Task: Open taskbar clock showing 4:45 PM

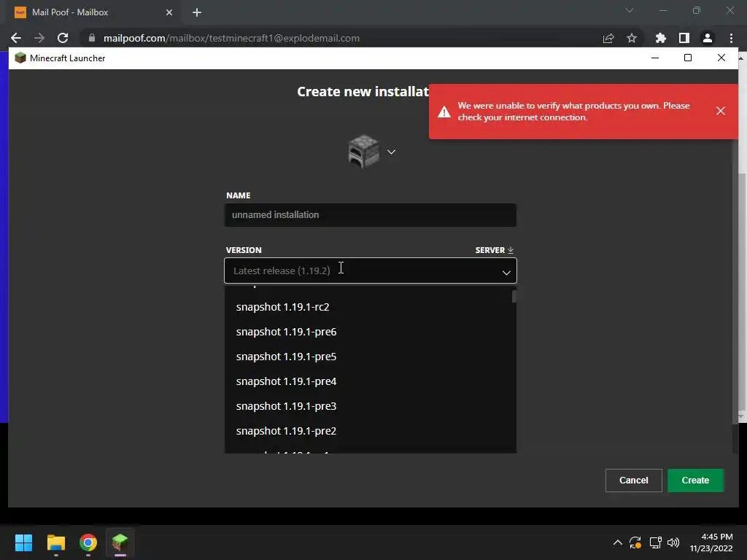Action: point(711,542)
